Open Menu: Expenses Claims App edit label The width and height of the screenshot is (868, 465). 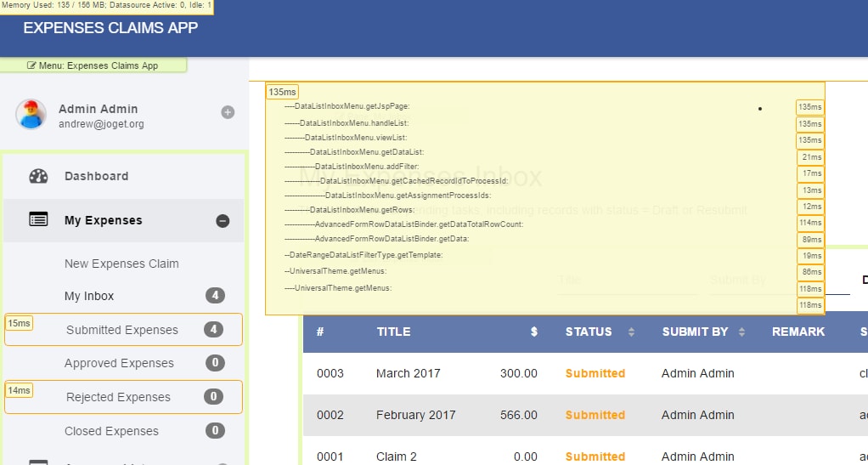click(93, 65)
